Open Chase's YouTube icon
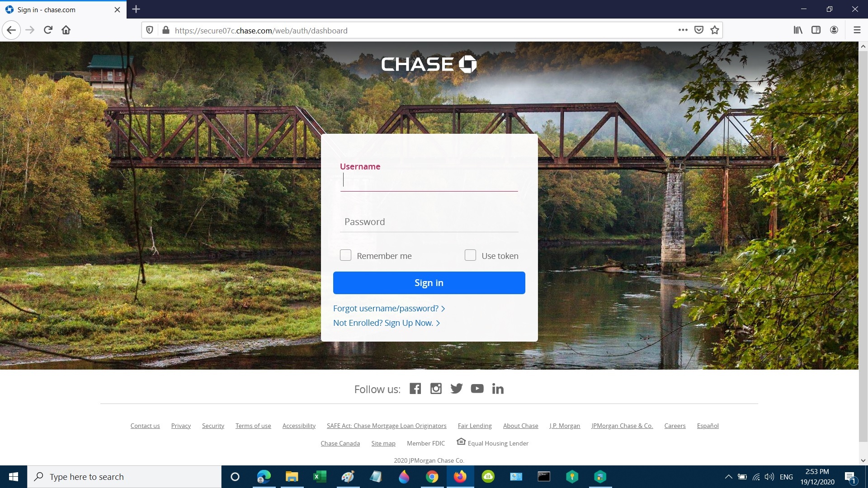868x488 pixels. click(x=477, y=389)
